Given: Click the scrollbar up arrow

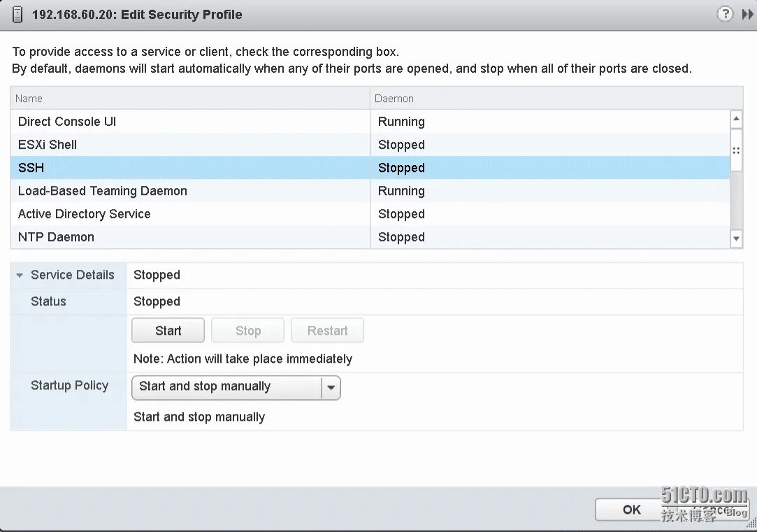Looking at the screenshot, I should 736,118.
